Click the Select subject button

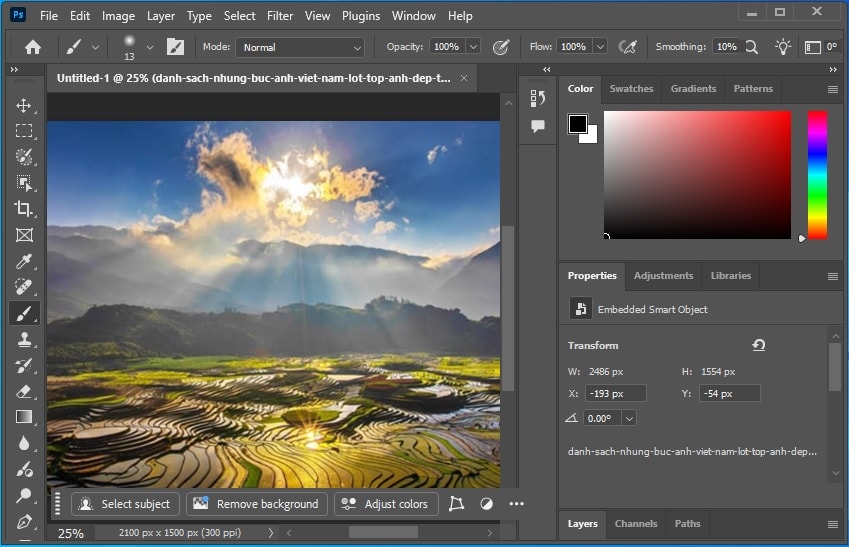click(x=125, y=504)
